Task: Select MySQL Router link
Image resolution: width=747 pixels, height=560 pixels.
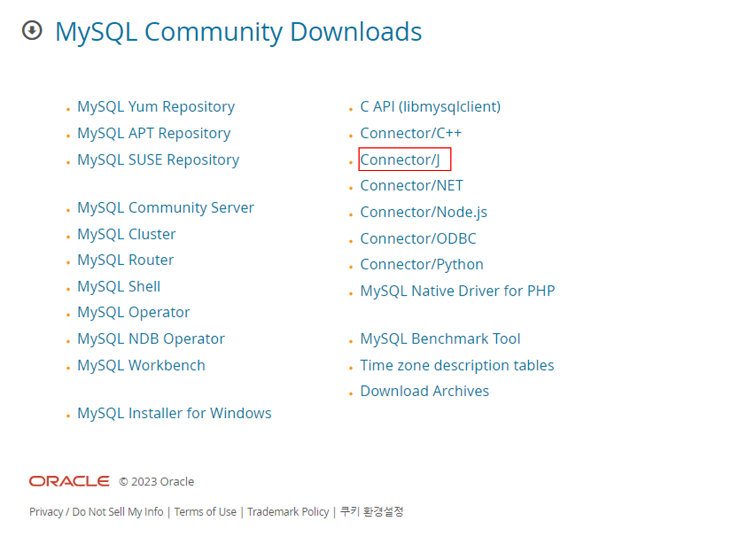Action: 125,260
